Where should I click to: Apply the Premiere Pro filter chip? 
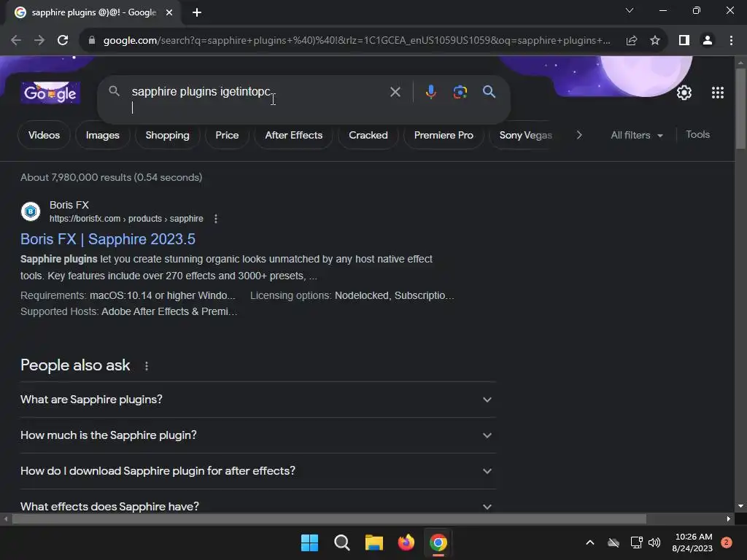[x=444, y=135]
